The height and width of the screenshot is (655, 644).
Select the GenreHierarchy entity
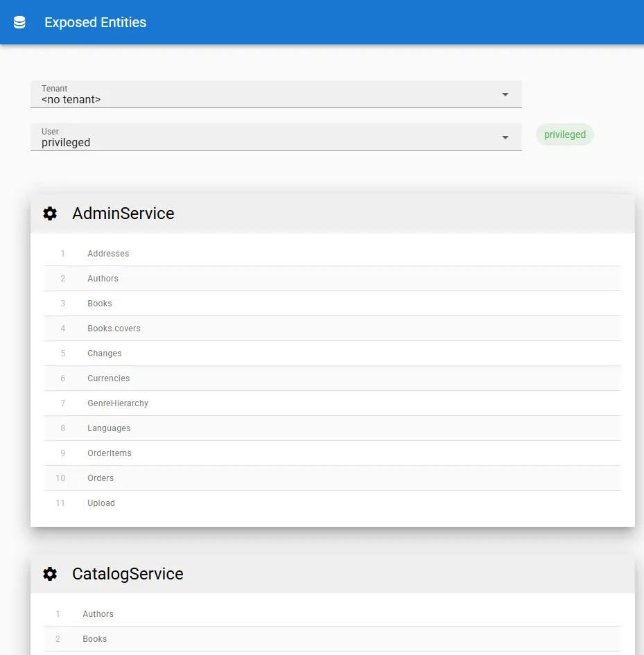[118, 403]
